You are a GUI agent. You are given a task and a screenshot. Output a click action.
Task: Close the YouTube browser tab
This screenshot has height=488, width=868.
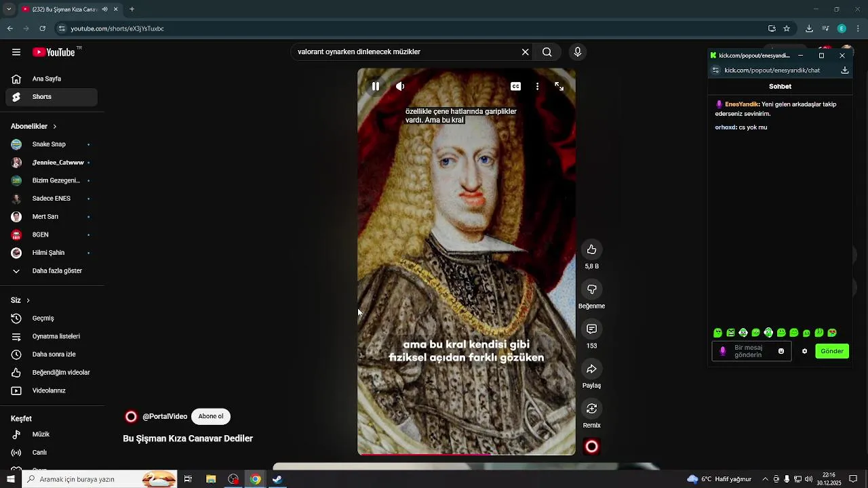click(115, 9)
